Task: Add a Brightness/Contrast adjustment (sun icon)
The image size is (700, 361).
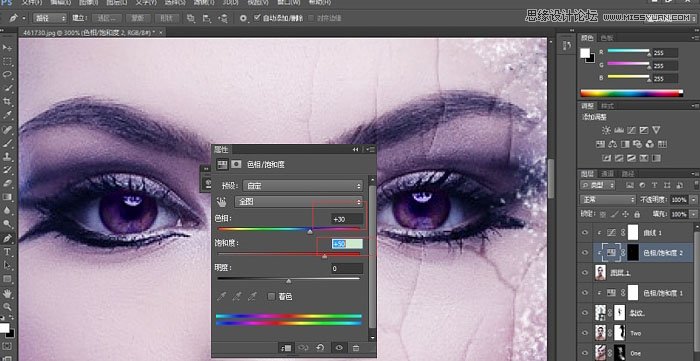Action: click(606, 130)
